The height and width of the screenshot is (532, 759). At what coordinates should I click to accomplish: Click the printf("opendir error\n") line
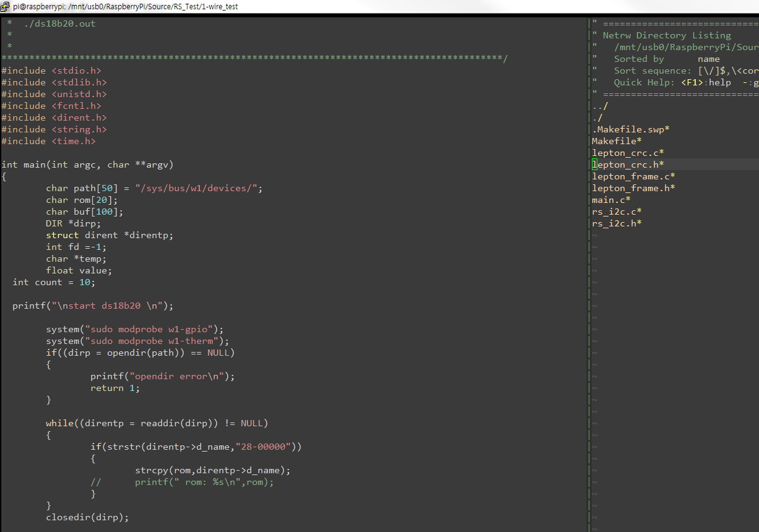(x=163, y=376)
